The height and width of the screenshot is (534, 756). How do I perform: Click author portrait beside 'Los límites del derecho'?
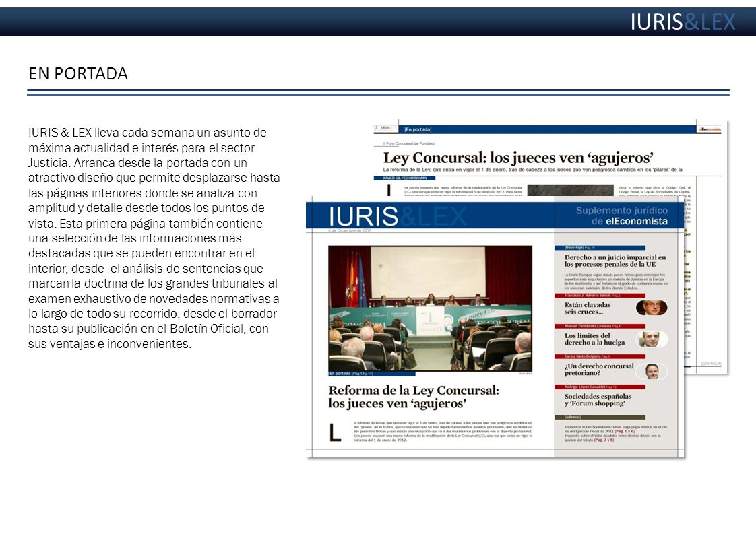(652, 339)
